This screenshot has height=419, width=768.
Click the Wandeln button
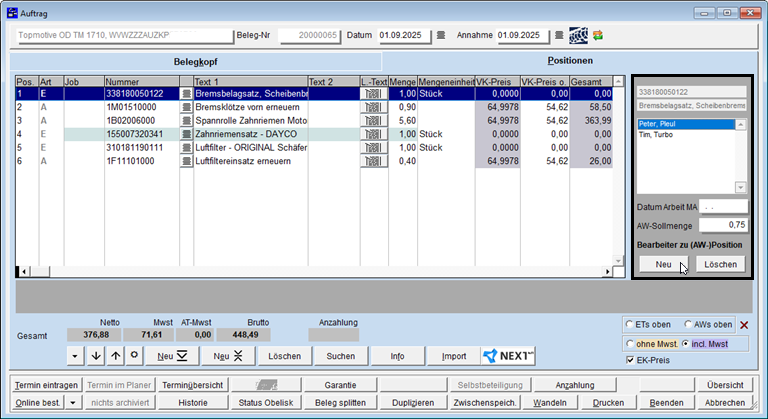coord(550,403)
